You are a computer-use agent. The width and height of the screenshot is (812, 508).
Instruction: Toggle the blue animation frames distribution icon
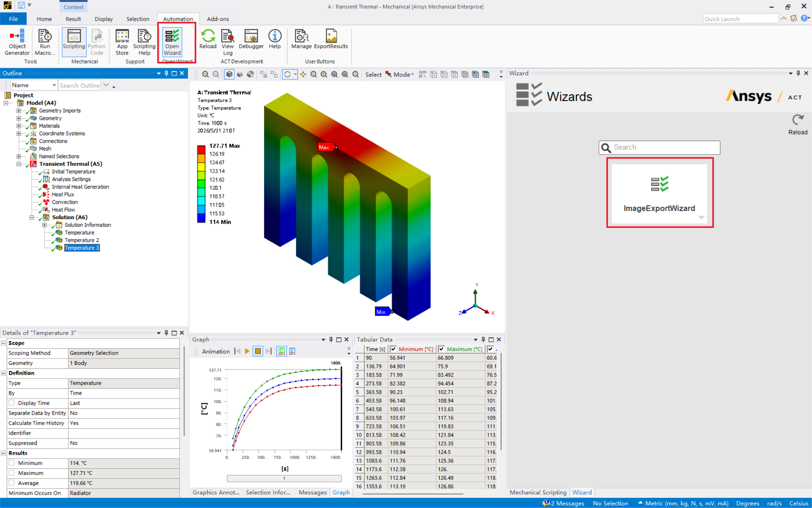point(292,351)
